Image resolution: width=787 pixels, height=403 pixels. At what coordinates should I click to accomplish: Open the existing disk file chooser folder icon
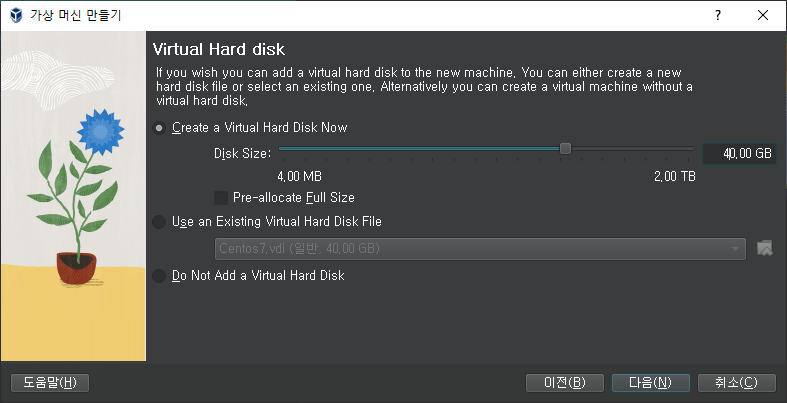click(x=764, y=248)
